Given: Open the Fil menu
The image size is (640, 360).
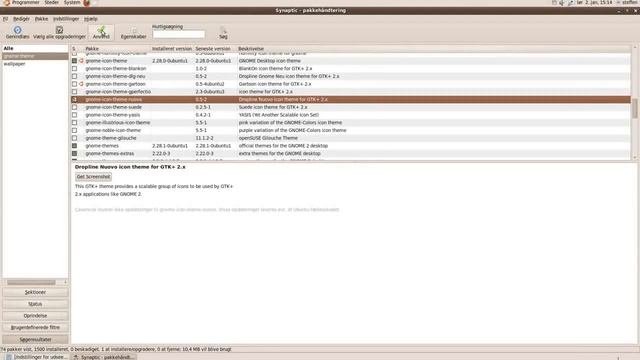Looking at the screenshot, I should point(5,19).
